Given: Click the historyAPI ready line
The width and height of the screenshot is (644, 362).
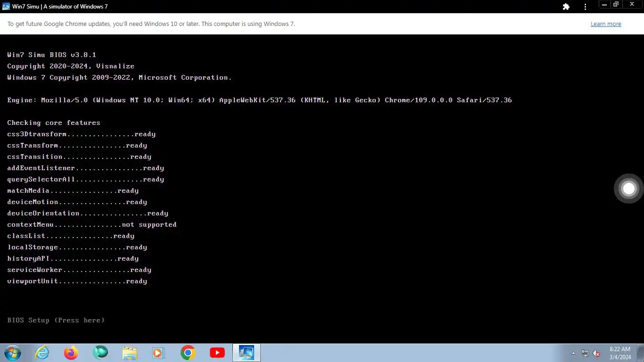Looking at the screenshot, I should [73, 258].
